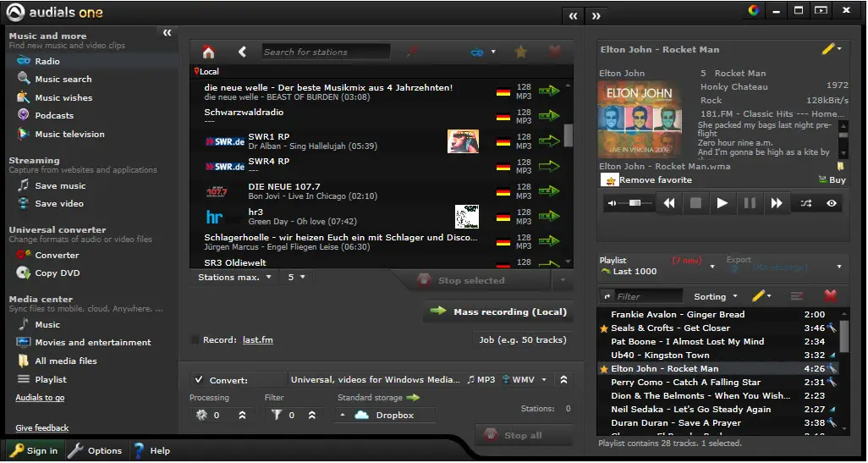The width and height of the screenshot is (868, 463).
Task: Mute the player speaker icon
Action: click(612, 203)
